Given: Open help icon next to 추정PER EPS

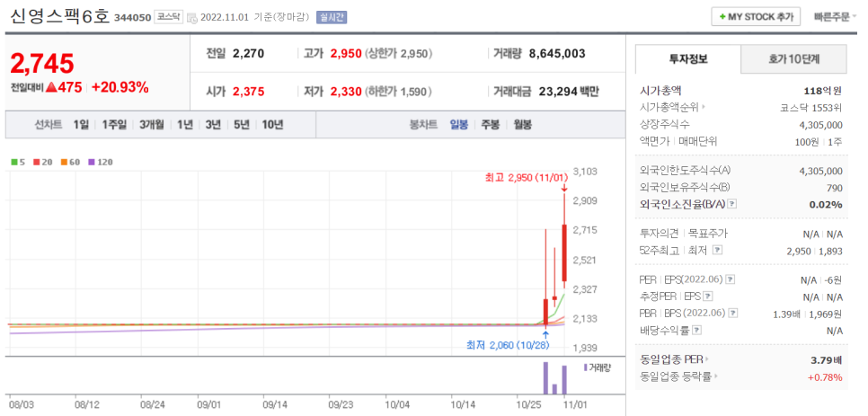Looking at the screenshot, I should 708,297.
